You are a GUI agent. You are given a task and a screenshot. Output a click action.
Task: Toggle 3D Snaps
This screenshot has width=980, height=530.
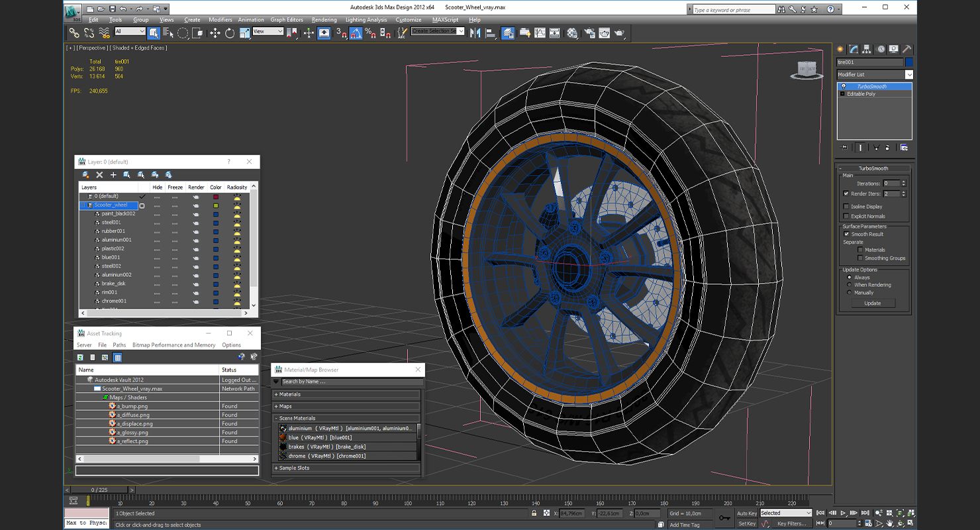click(x=341, y=33)
